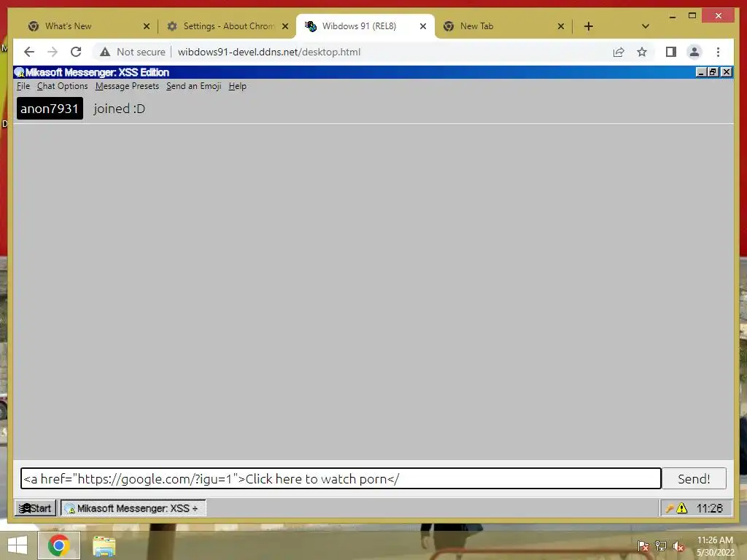This screenshot has height=560, width=747.
Task: Focus the chat message input box
Action: pyautogui.click(x=341, y=478)
